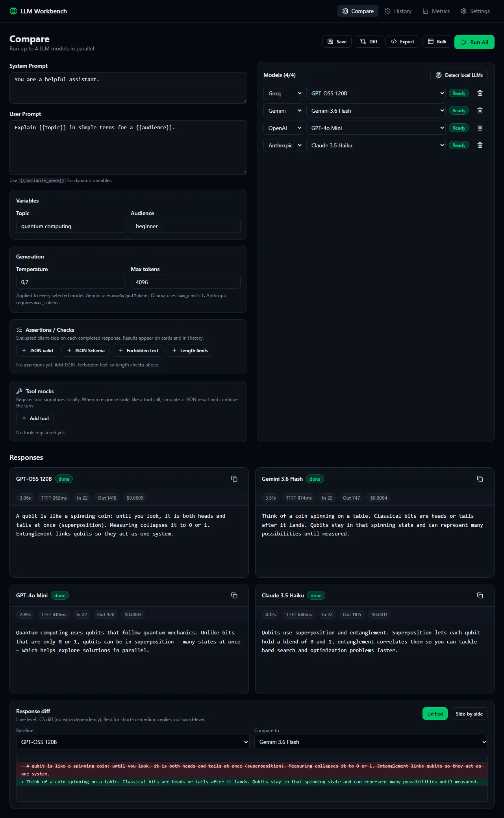Viewport: 504px width, 818px height.
Task: Focus the Audience variable field
Action: point(185,226)
